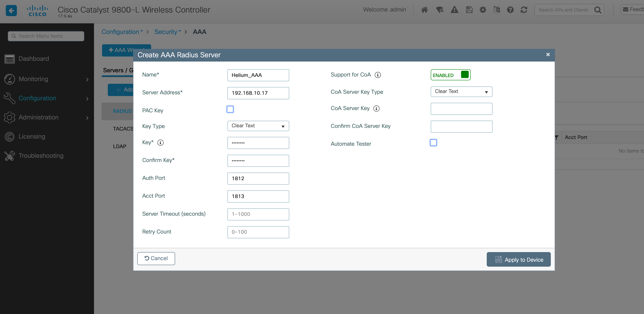Click info icon beside Support for CoA
644x314 pixels.
point(378,75)
